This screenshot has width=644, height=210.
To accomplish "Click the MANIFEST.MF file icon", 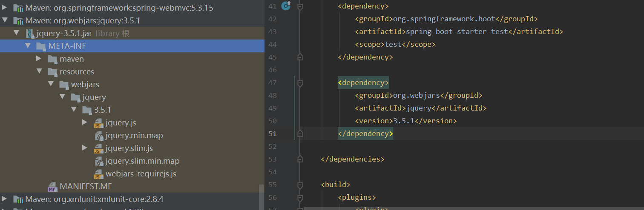I will click(52, 187).
